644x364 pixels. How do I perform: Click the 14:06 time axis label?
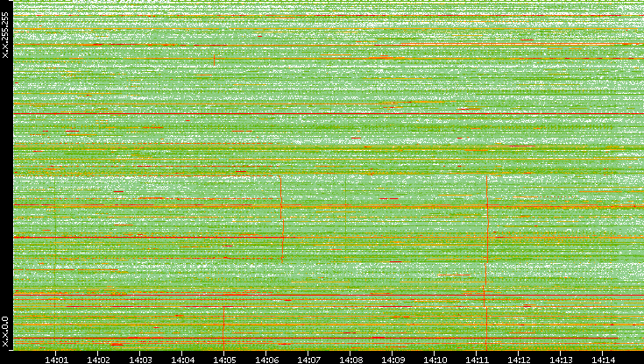(266, 360)
